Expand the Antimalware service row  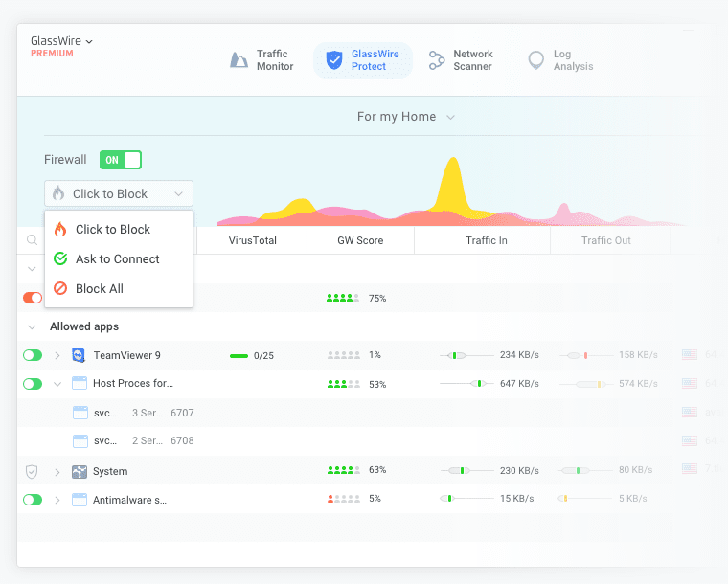coord(57,500)
